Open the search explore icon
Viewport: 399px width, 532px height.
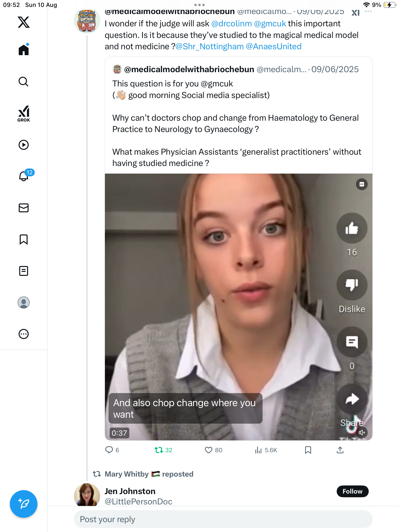point(24,82)
